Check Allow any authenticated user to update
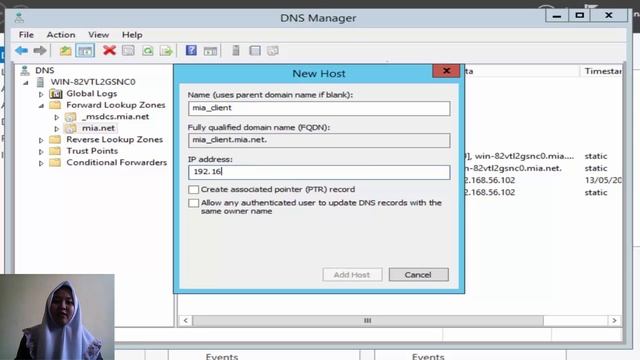 (x=193, y=203)
